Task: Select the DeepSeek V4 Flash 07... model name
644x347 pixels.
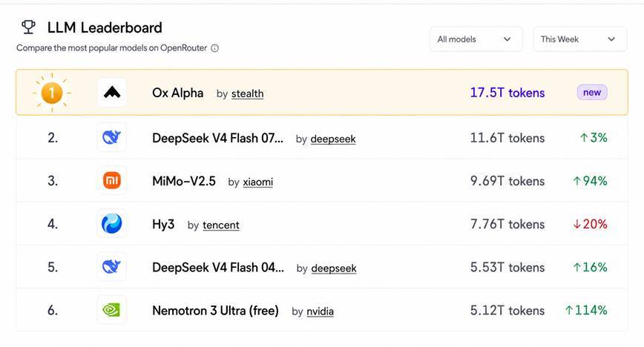Action: [217, 138]
